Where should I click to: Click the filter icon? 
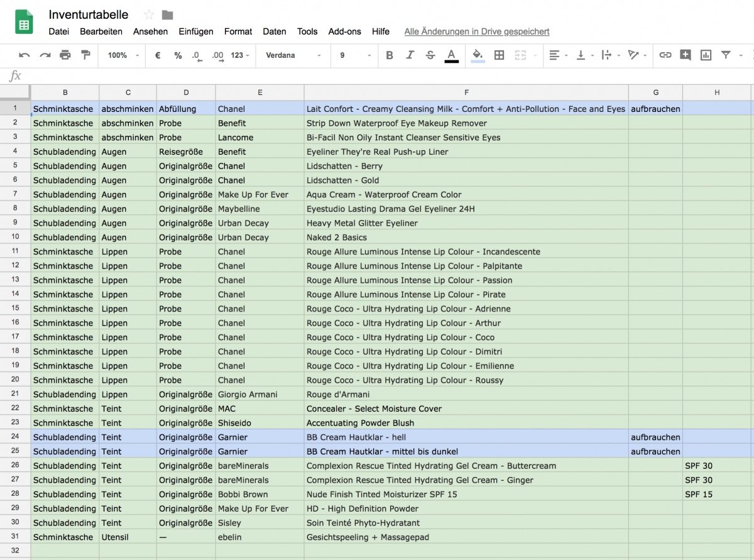pos(726,55)
